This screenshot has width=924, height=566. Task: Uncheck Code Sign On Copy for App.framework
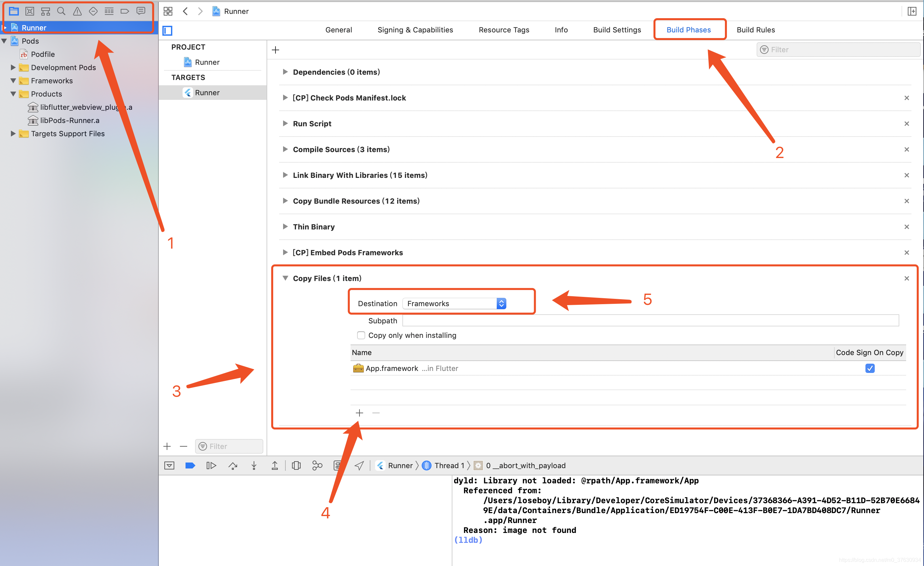pos(870,369)
